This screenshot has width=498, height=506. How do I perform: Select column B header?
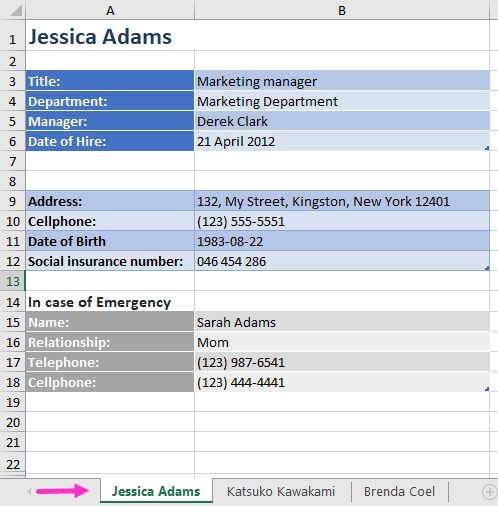tap(342, 10)
